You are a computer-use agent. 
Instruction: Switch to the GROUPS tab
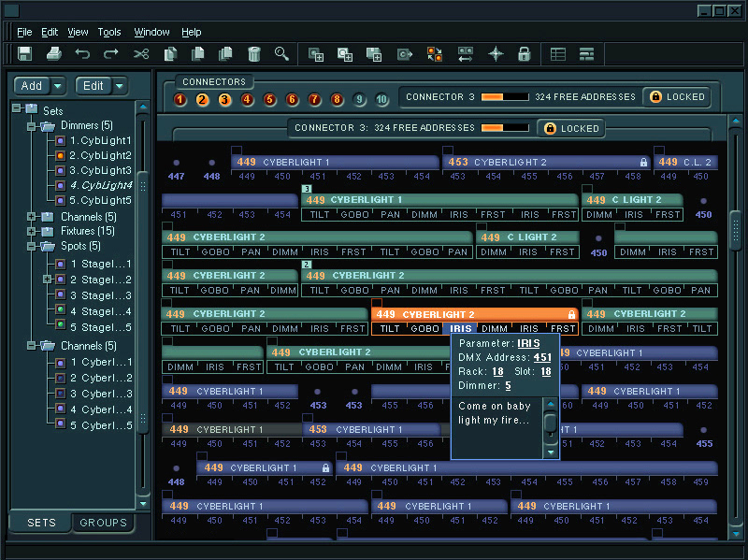tap(103, 523)
